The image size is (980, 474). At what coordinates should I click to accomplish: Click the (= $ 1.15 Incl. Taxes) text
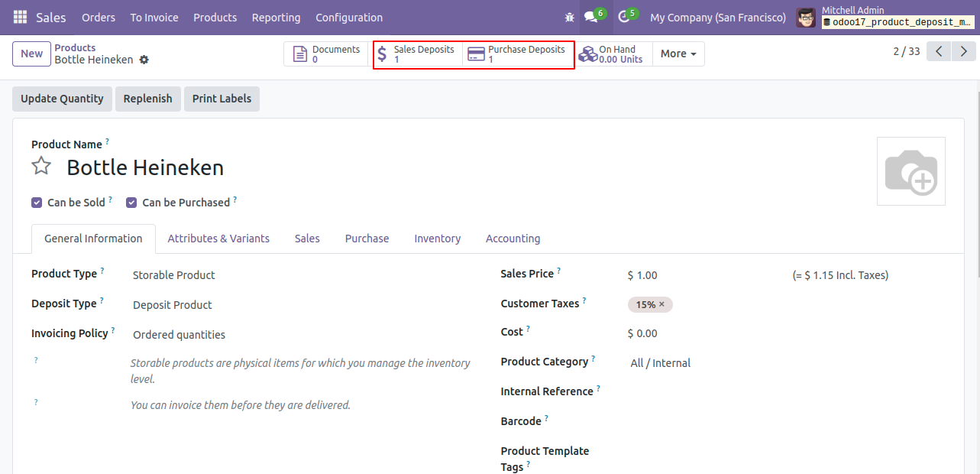pyautogui.click(x=840, y=275)
